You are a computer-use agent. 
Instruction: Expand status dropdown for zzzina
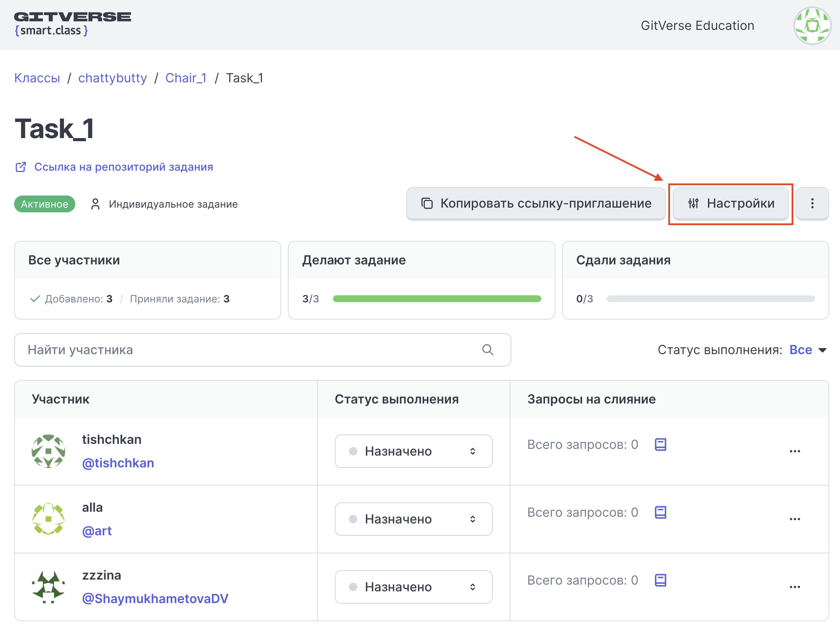pyautogui.click(x=414, y=587)
